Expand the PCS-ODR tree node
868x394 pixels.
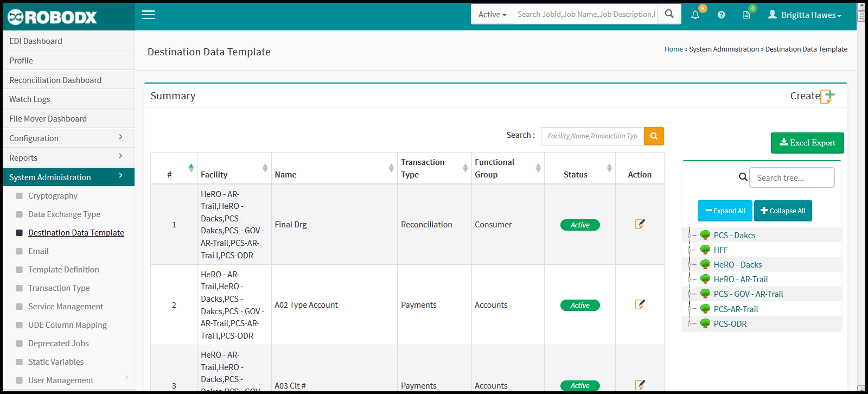690,323
